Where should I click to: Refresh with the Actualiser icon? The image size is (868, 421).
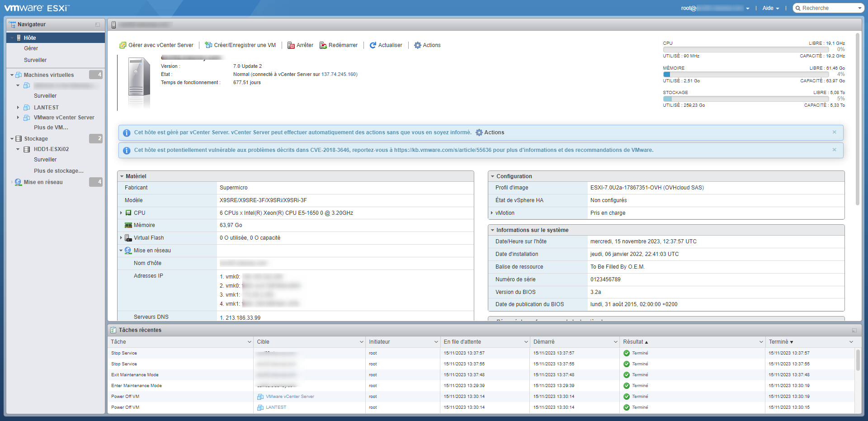[x=373, y=45]
